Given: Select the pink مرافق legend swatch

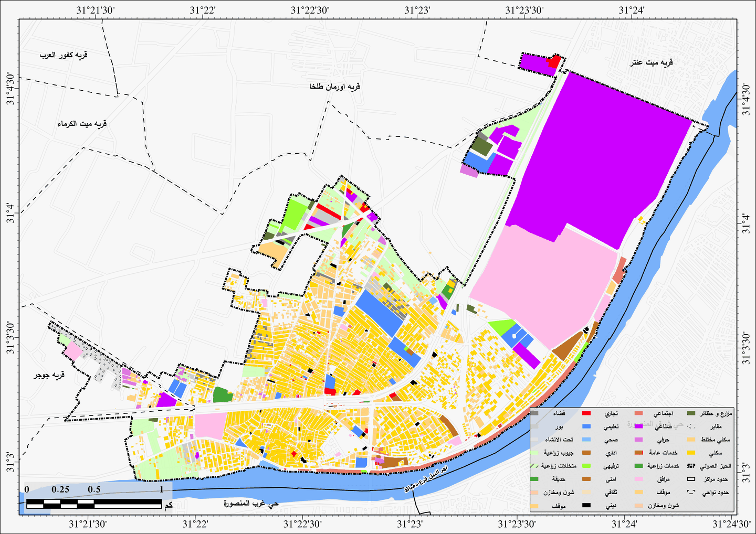Looking at the screenshot, I should pyautogui.click(x=639, y=479).
